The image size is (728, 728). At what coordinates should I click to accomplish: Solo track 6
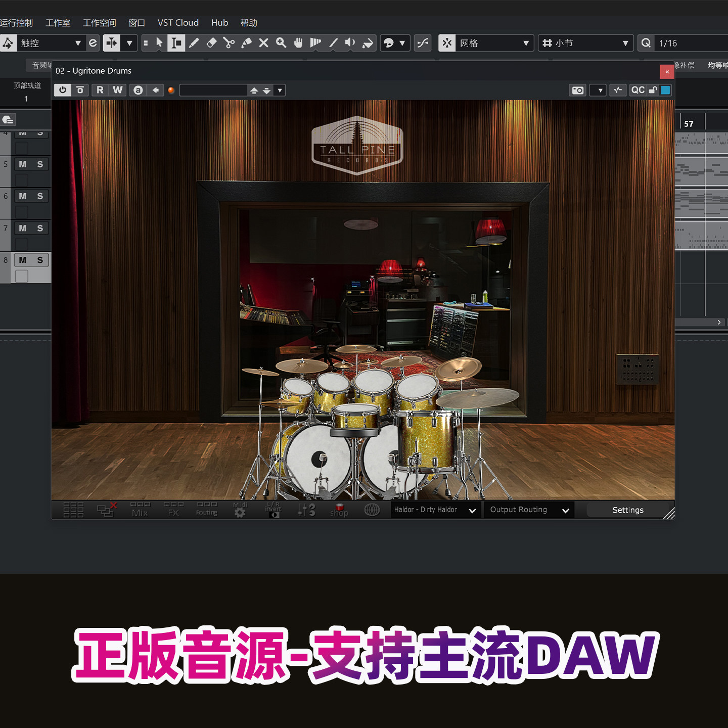40,196
